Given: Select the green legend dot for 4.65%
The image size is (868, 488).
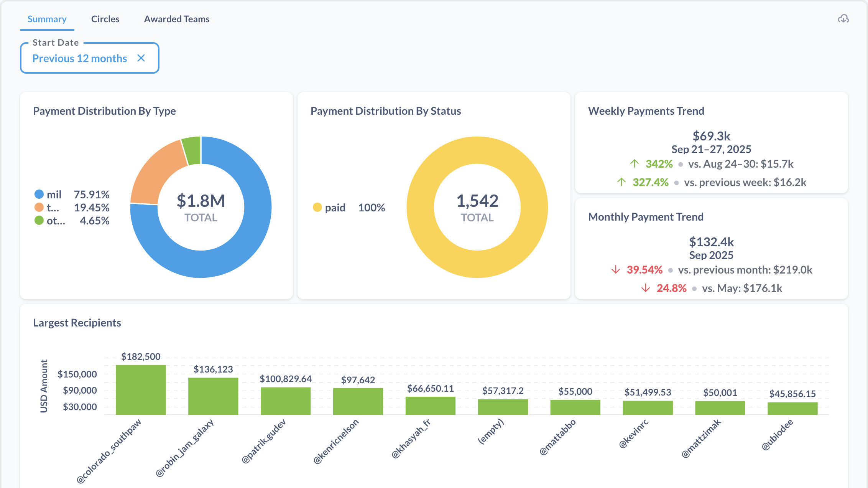Looking at the screenshot, I should coord(39,221).
